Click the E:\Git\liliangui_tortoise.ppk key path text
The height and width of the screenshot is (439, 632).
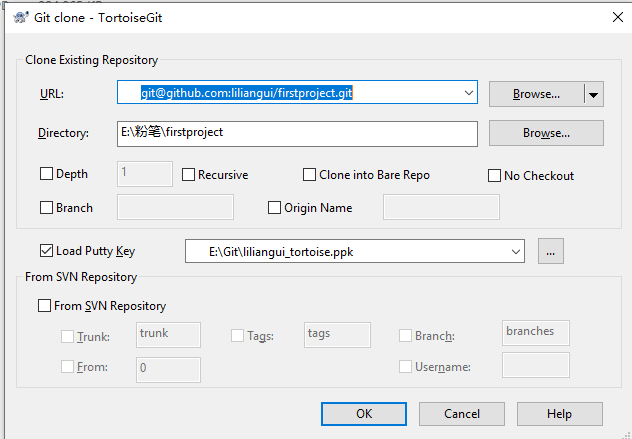click(281, 252)
